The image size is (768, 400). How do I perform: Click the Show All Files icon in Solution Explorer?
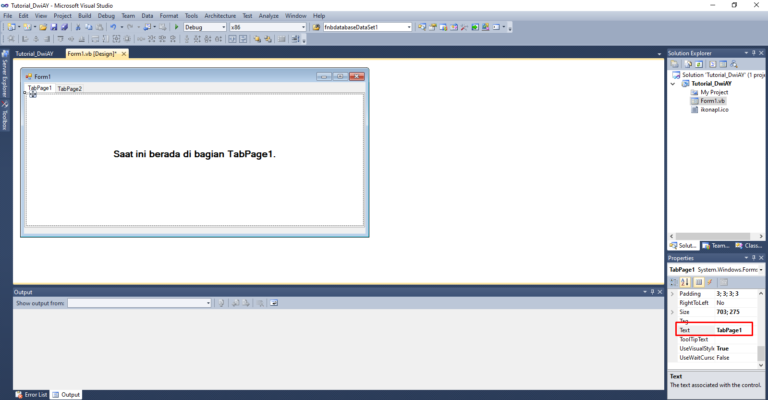tap(688, 64)
